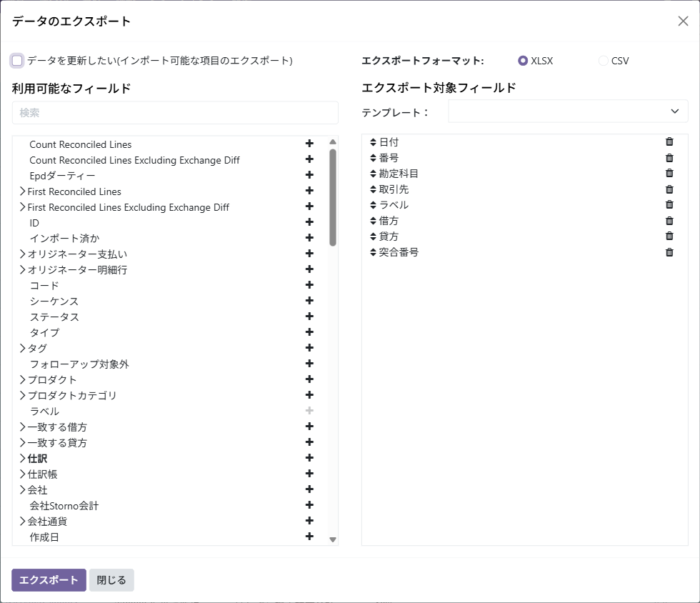This screenshot has height=603, width=700.
Task: Select XLSX export format
Action: pos(523,61)
